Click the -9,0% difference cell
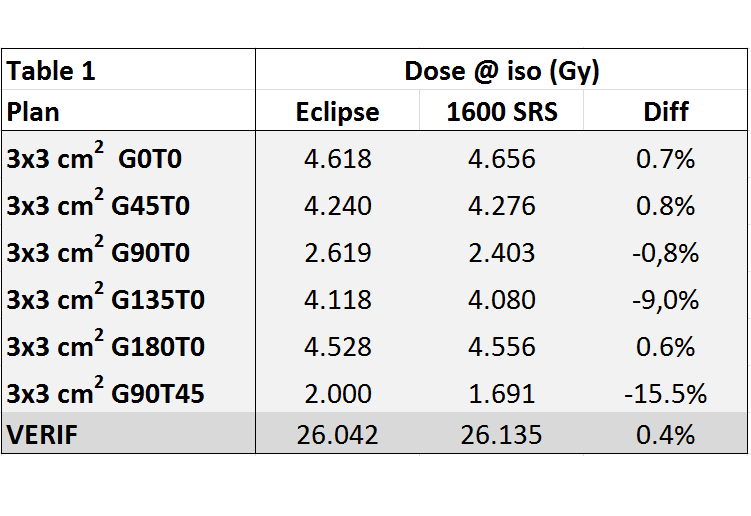 (666, 299)
